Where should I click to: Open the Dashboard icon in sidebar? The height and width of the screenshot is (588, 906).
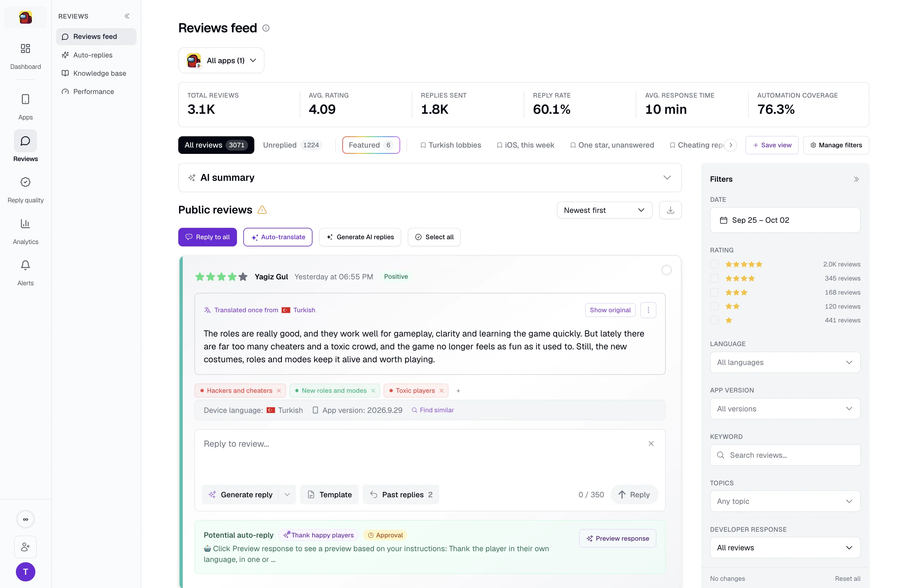pos(25,48)
